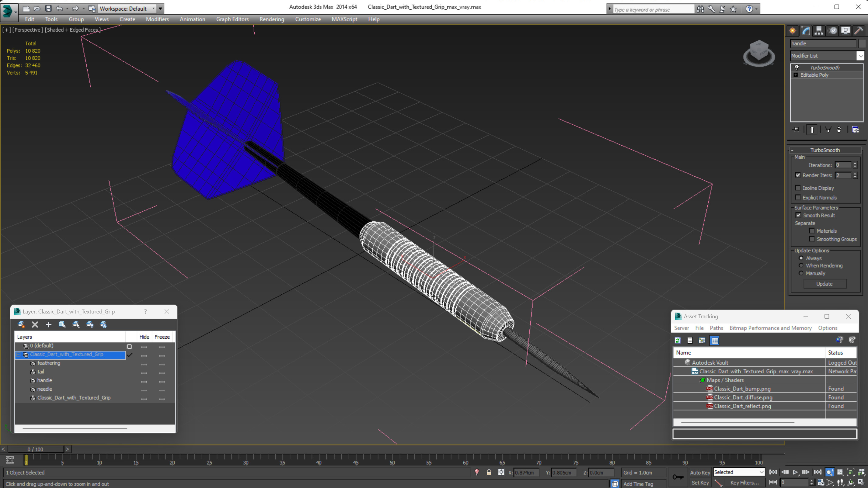Open the Modifier List dropdown

pos(860,56)
